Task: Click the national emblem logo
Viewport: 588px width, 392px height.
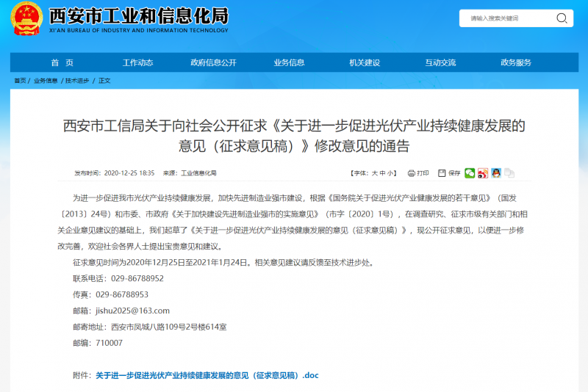Action: pos(26,20)
